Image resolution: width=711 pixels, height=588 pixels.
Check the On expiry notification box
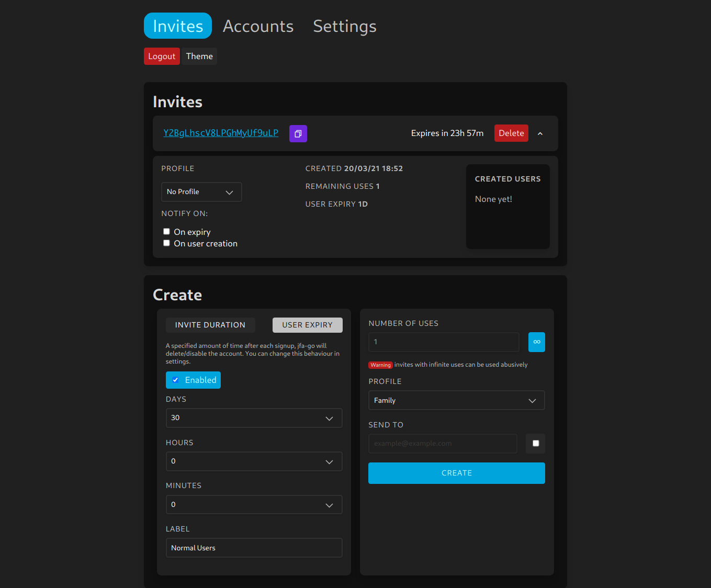[x=166, y=231]
